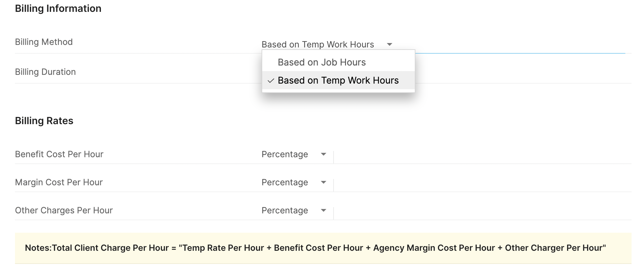
Task: Click the arrow next to Benefit Cost Percentage
Action: (x=324, y=154)
